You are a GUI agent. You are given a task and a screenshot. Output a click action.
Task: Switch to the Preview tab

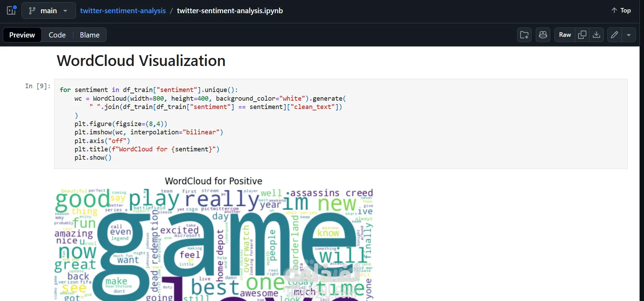(22, 35)
